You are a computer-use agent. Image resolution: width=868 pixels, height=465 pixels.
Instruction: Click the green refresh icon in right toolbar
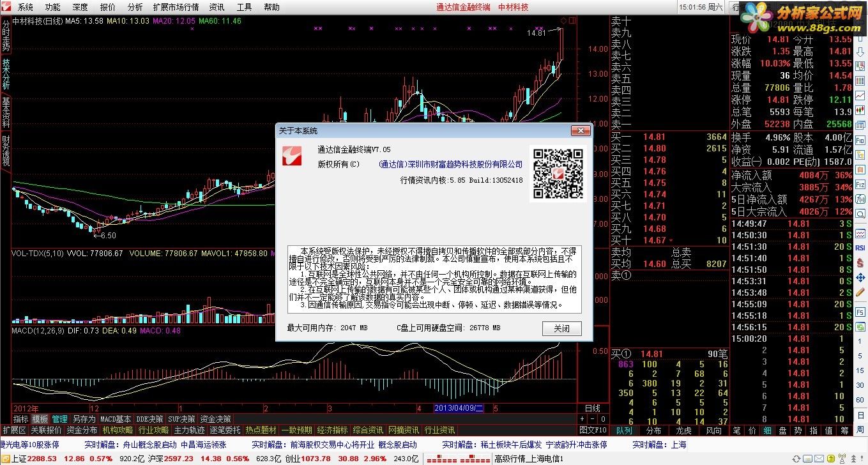tap(860, 327)
